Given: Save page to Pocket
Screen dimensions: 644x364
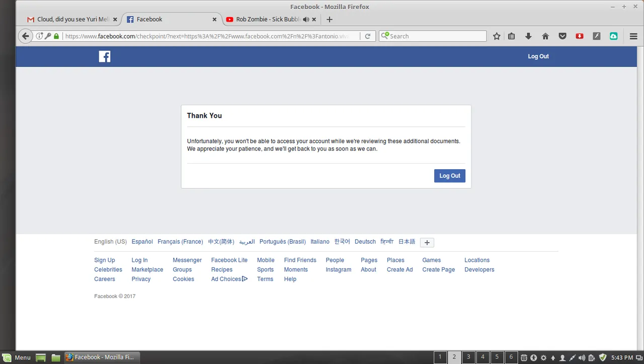Looking at the screenshot, I should point(562,36).
